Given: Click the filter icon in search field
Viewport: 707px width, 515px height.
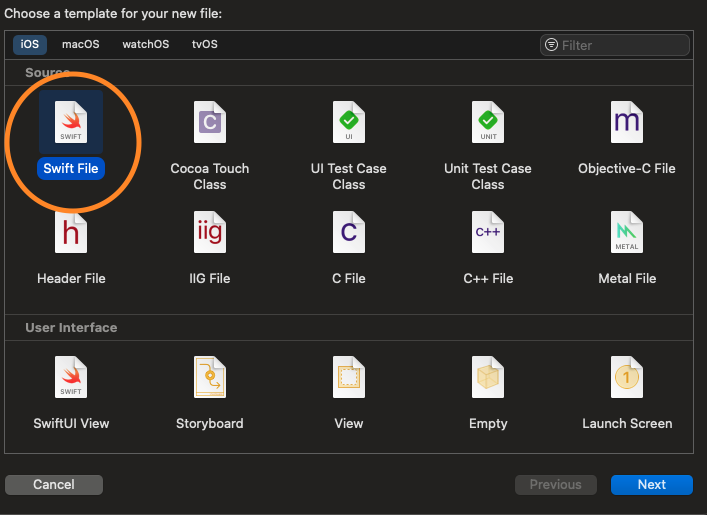Looking at the screenshot, I should click(551, 45).
